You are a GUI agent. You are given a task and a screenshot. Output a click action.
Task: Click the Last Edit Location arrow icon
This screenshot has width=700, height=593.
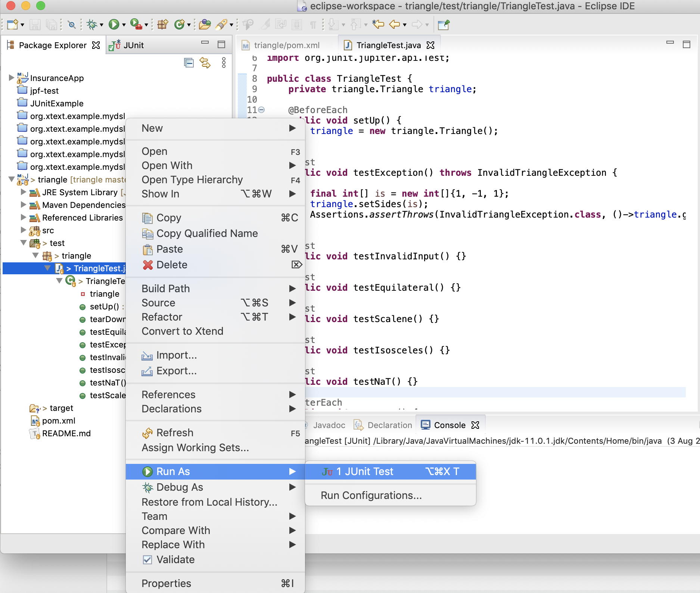378,25
